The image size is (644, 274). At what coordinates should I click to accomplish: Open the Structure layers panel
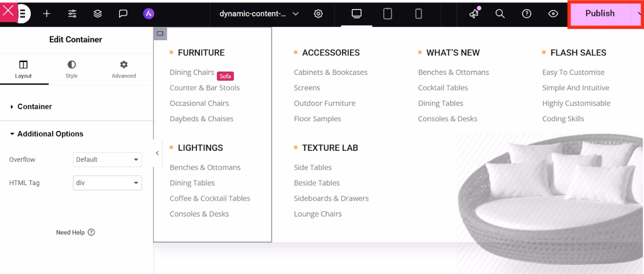click(x=97, y=13)
